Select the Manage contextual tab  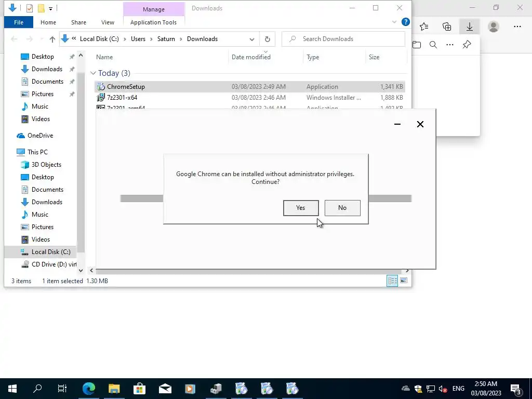[x=153, y=9]
